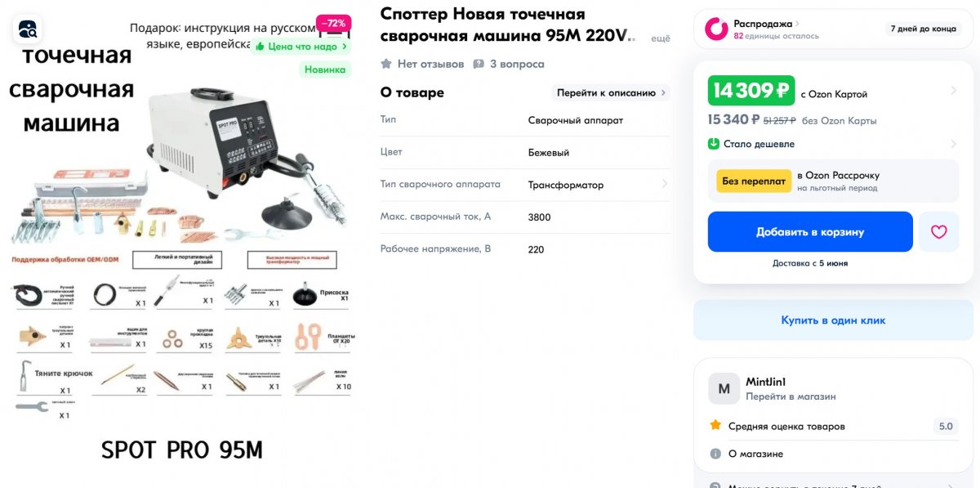Screen dimensions: 980x488
Task: Click the image search icon on the product photo
Action: tap(28, 31)
